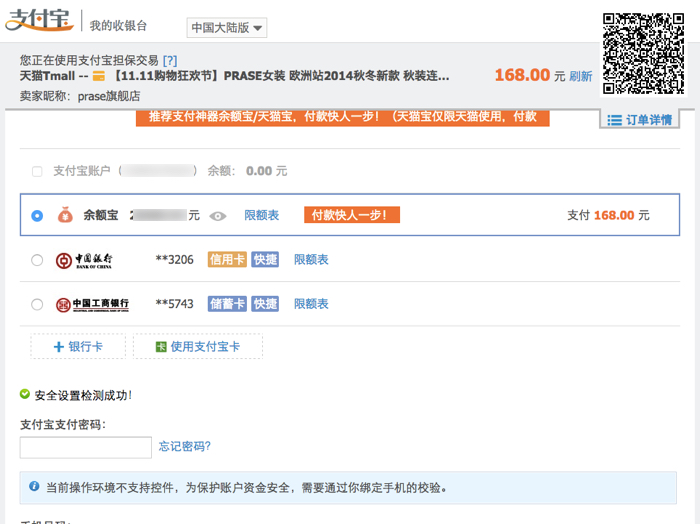700x524 pixels.
Task: Click the Bank of China logo
Action: coord(84,260)
